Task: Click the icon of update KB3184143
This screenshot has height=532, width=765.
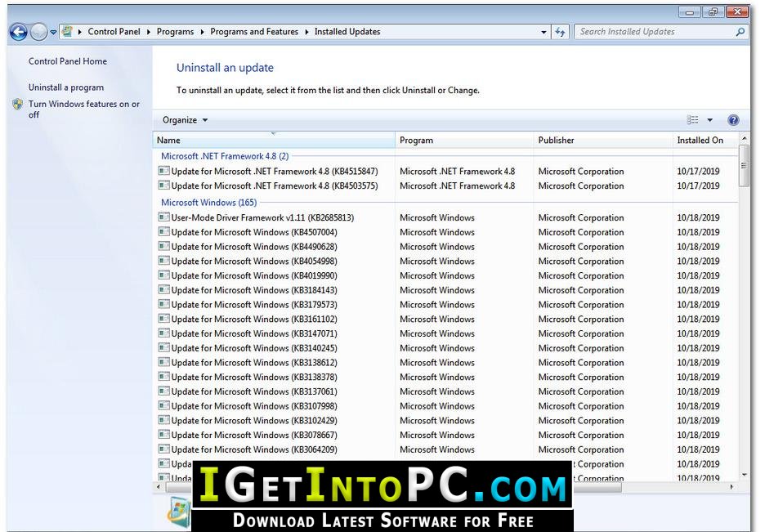Action: (164, 289)
